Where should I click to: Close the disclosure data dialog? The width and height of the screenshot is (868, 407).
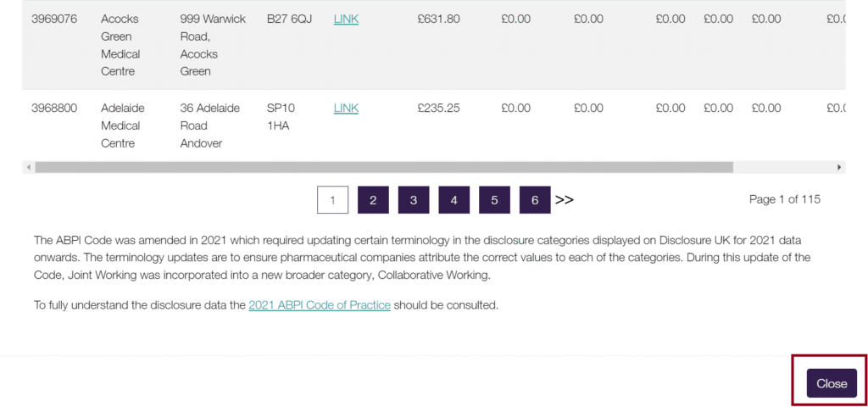click(832, 383)
